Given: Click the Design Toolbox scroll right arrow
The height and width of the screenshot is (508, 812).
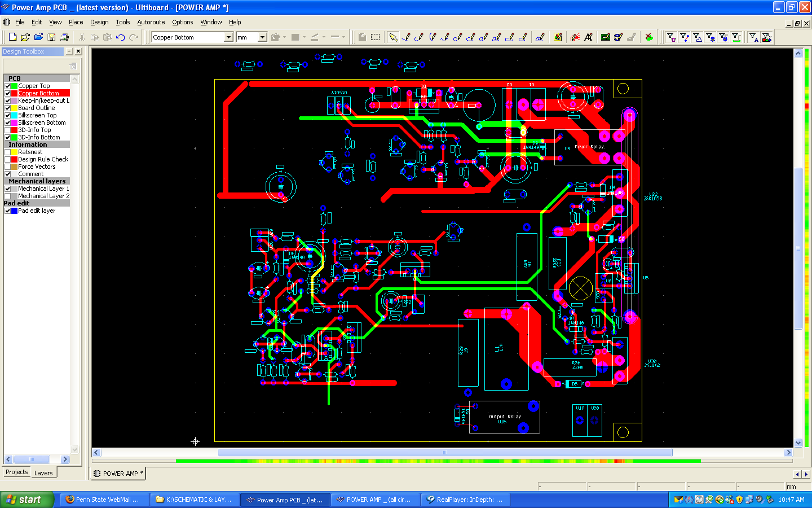Looking at the screenshot, I should click(x=65, y=459).
